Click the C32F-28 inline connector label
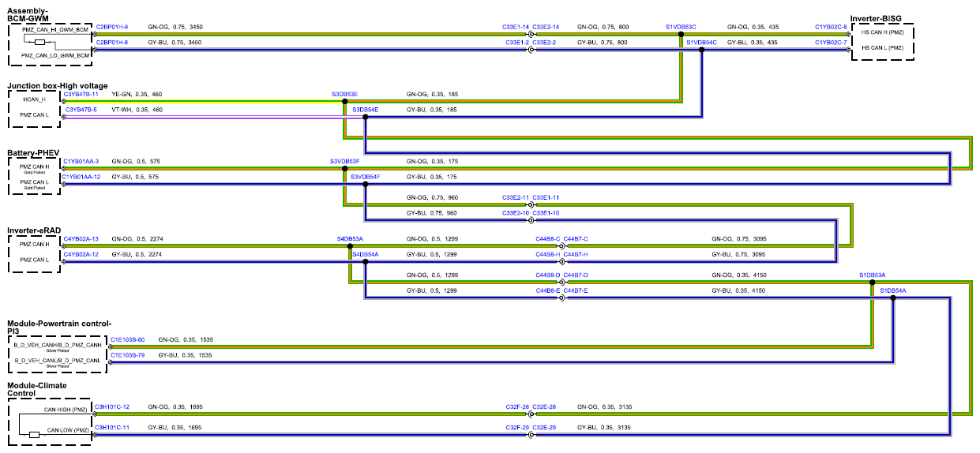Image resolution: width=980 pixels, height=453 pixels. pos(518,406)
